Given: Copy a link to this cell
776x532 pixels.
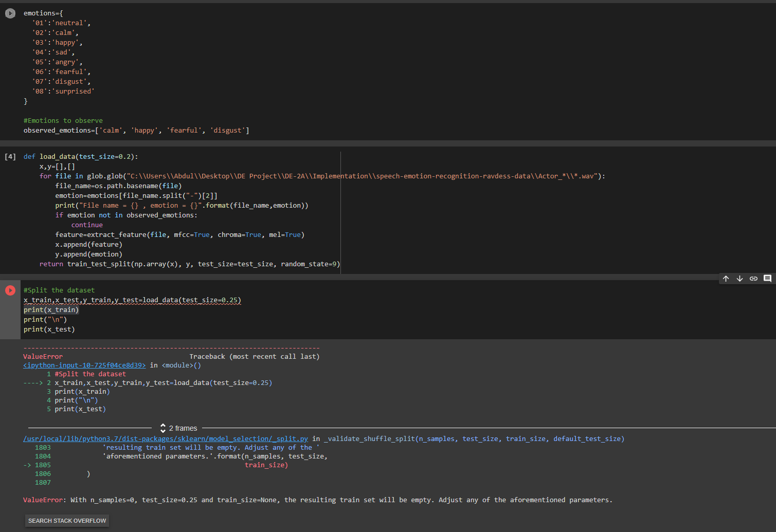Looking at the screenshot, I should pyautogui.click(x=753, y=278).
